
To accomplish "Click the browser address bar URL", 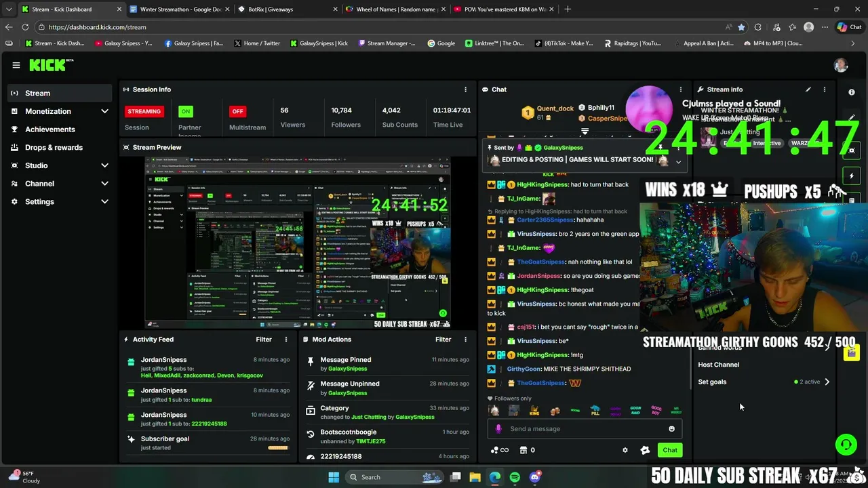I will point(97,27).
